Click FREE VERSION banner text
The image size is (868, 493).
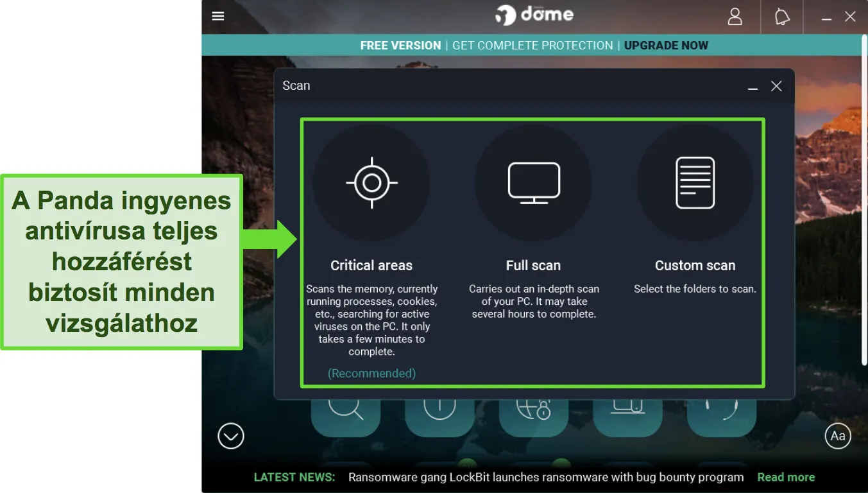coord(400,46)
